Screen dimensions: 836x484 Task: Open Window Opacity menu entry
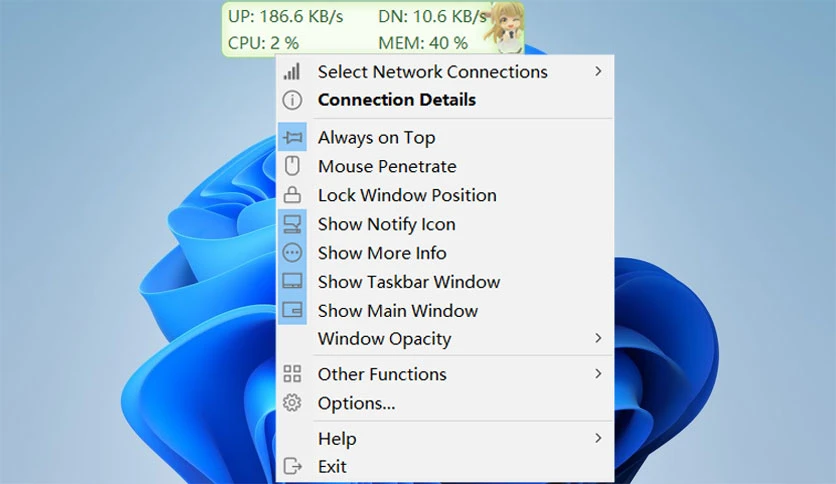pyautogui.click(x=445, y=338)
